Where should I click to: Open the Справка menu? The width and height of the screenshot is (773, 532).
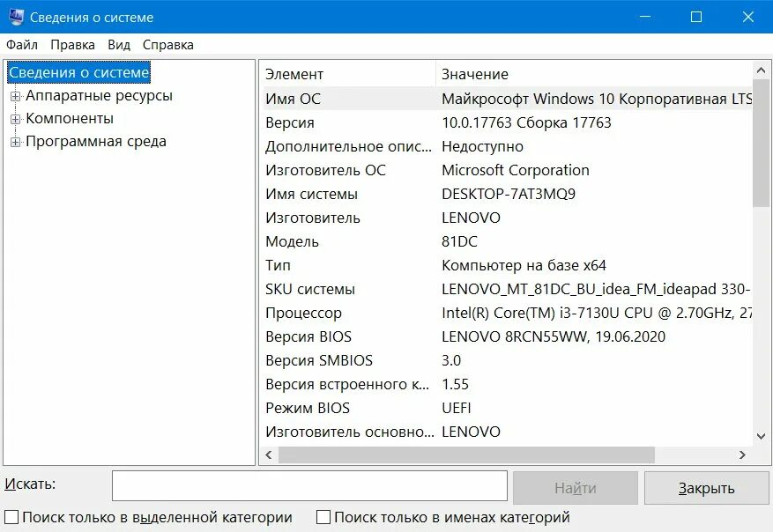[168, 45]
